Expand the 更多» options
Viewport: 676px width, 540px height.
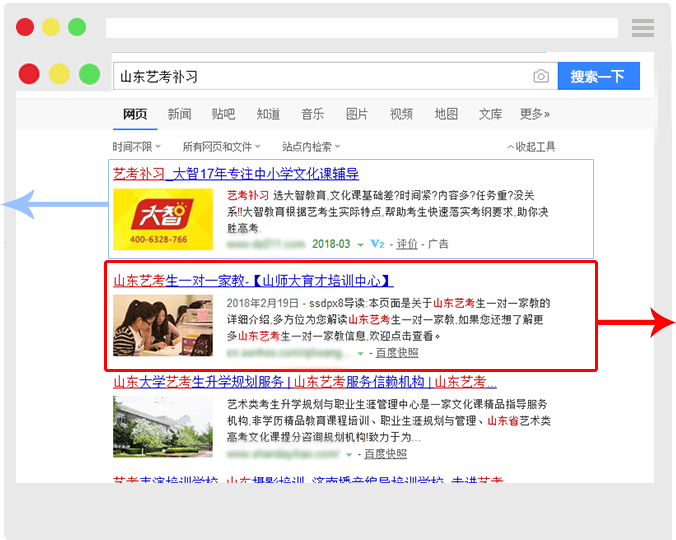(x=535, y=114)
